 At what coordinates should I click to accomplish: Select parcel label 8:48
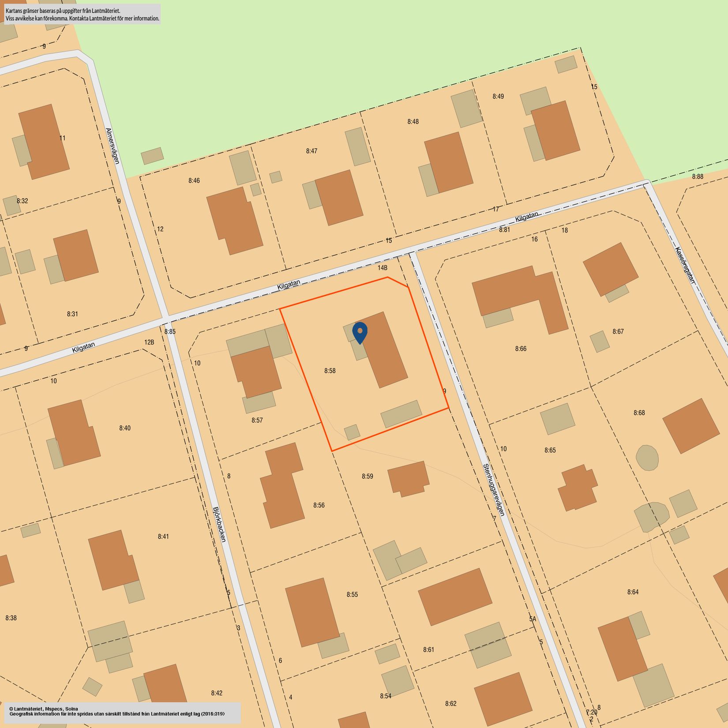(413, 122)
